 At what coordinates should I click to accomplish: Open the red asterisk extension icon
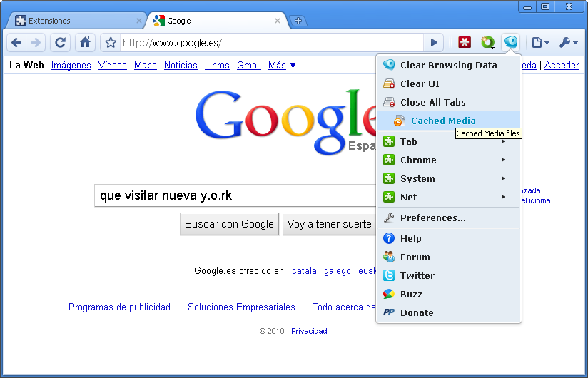[465, 42]
